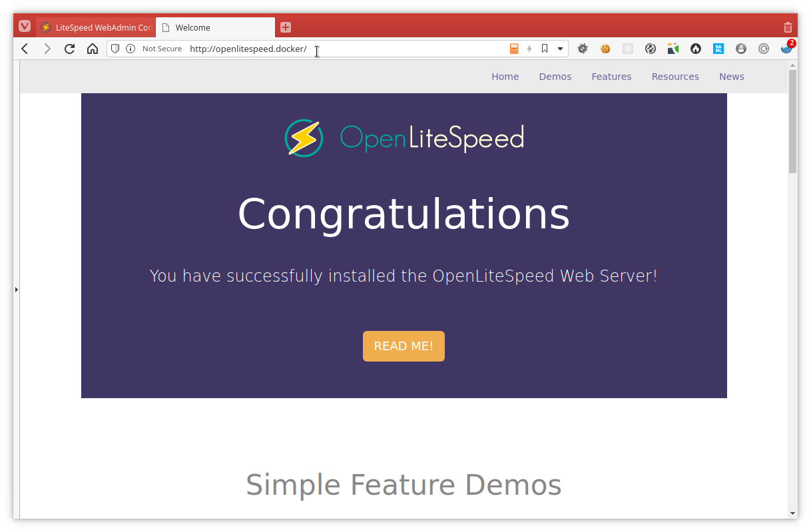The width and height of the screenshot is (811, 532).
Task: Open the cookie manager extension
Action: click(x=605, y=48)
